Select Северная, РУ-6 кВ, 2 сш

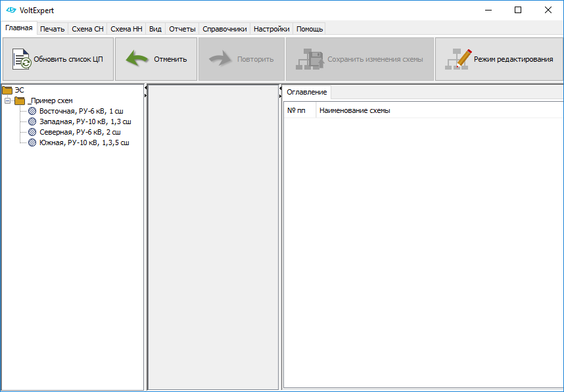pos(80,132)
